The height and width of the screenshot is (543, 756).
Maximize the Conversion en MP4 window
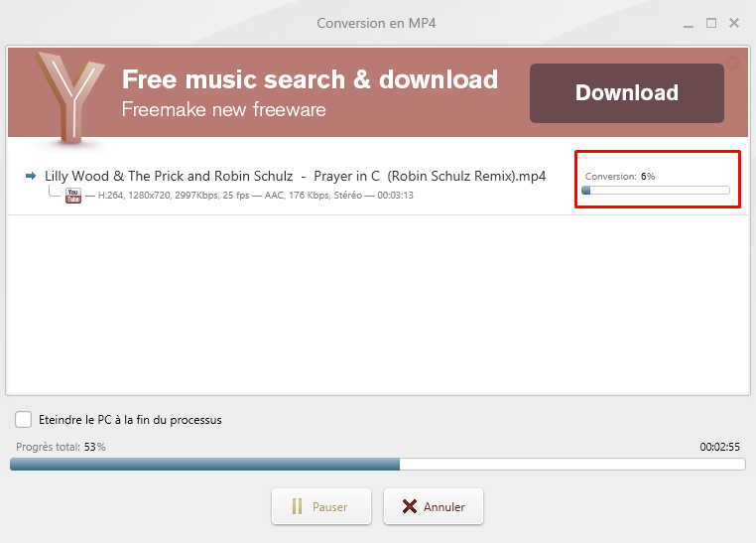point(711,23)
